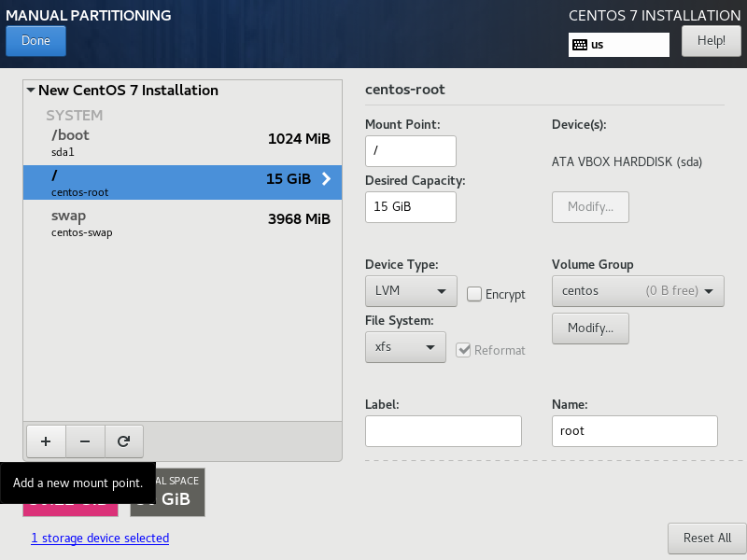Viewport: 747px width, 560px height.
Task: Click the Reset All button
Action: point(706,539)
